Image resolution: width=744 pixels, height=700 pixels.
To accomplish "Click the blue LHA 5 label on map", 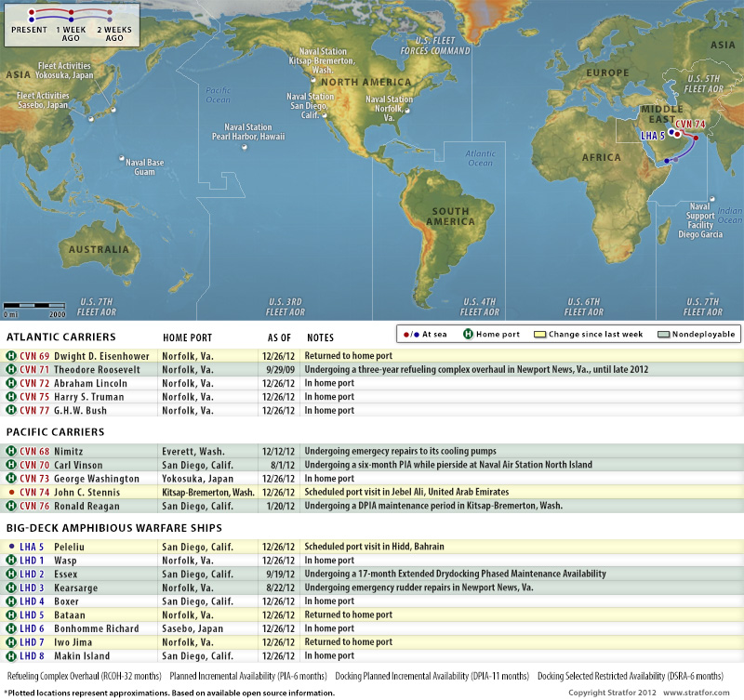I will pos(653,136).
